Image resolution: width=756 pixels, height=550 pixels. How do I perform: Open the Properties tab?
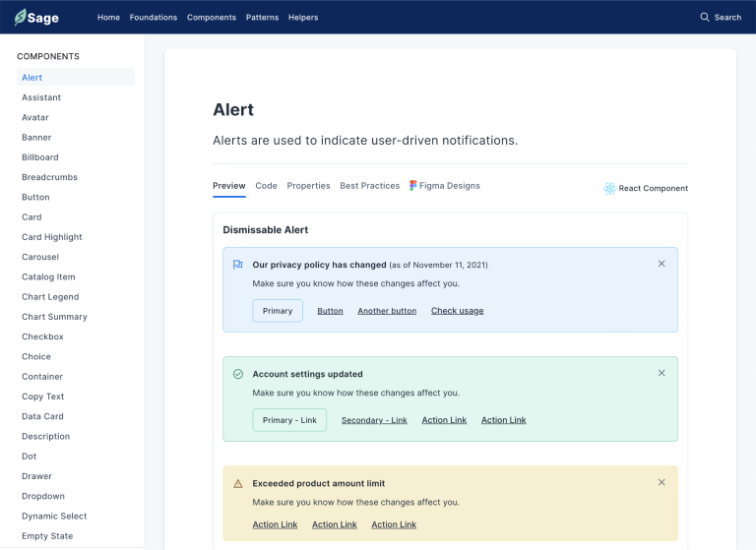(x=308, y=185)
